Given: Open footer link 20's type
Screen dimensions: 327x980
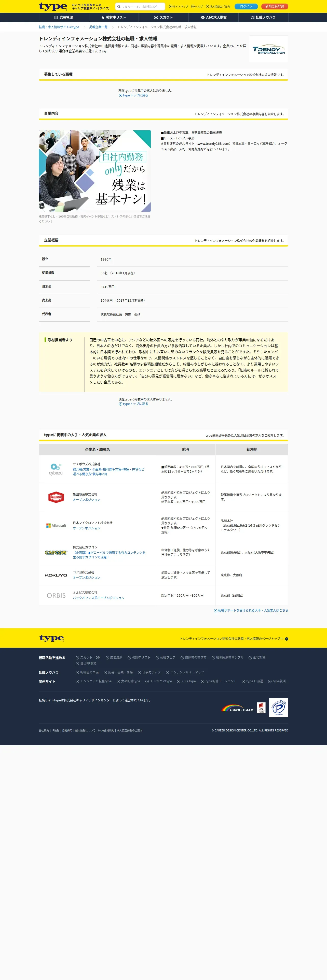Looking at the screenshot, I should pos(186,681).
